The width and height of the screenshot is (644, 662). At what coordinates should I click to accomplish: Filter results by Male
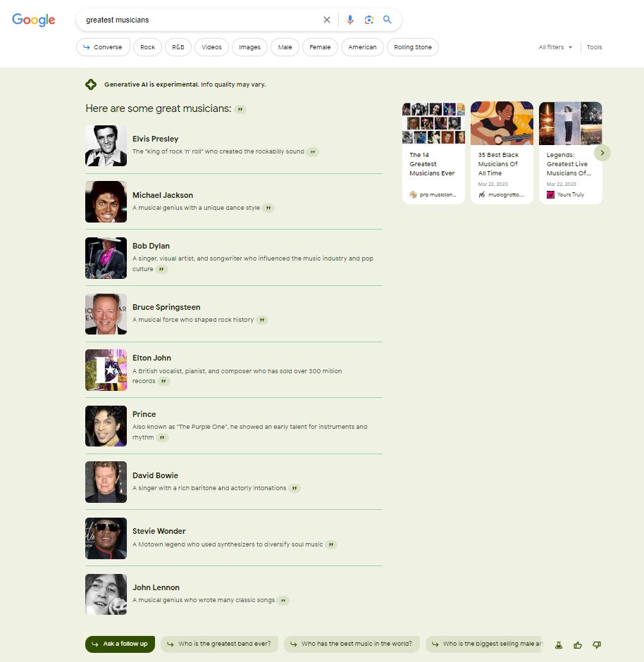(x=285, y=47)
